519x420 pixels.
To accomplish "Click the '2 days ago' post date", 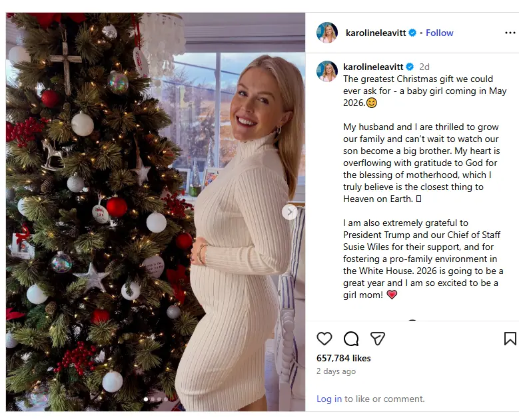I will (336, 371).
